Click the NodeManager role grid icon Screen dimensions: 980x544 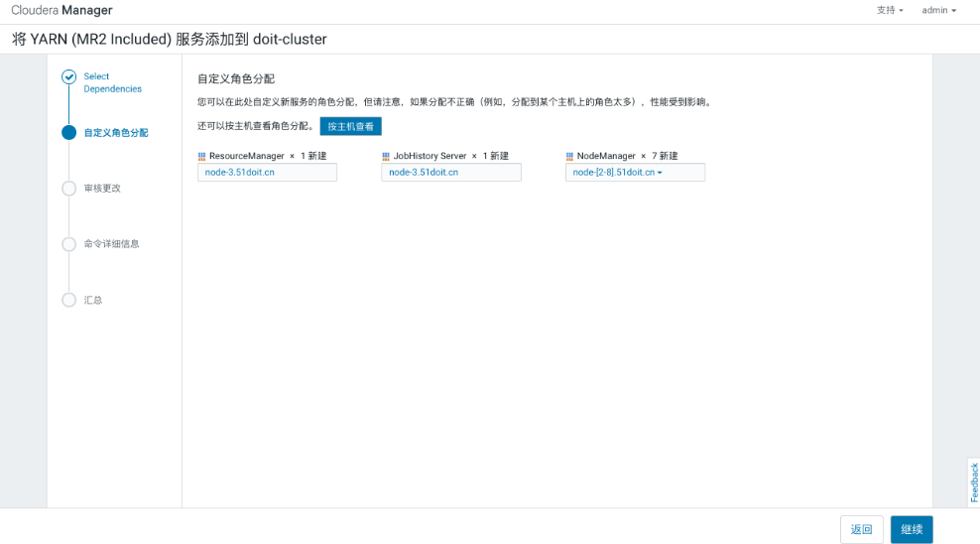tap(569, 156)
